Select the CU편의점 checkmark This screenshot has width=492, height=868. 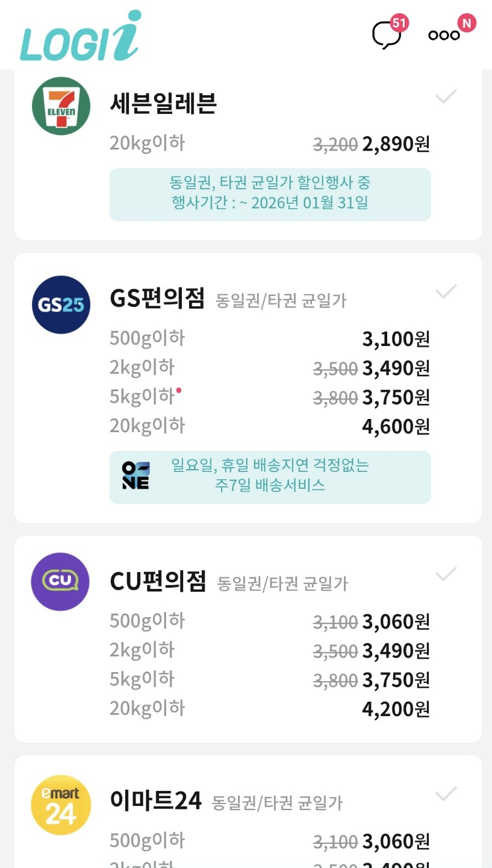click(x=446, y=574)
